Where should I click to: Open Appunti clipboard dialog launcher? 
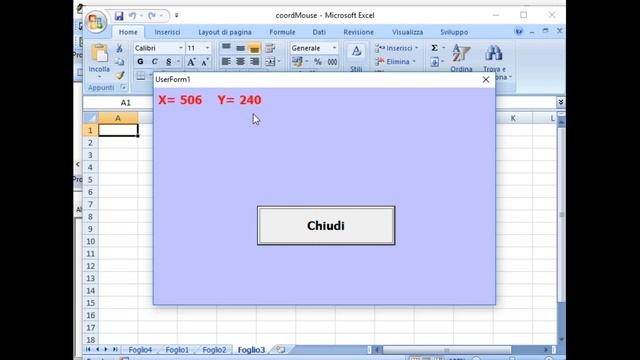coord(123,87)
